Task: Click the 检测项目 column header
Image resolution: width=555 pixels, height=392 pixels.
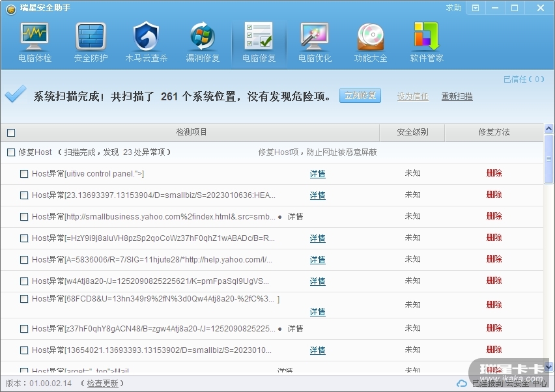Action: click(x=191, y=132)
